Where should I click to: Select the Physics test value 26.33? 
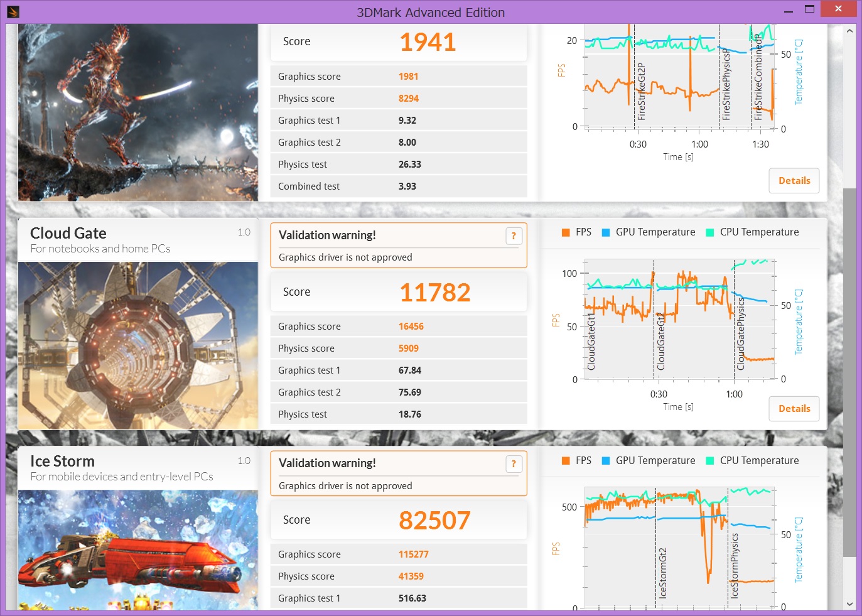410,165
